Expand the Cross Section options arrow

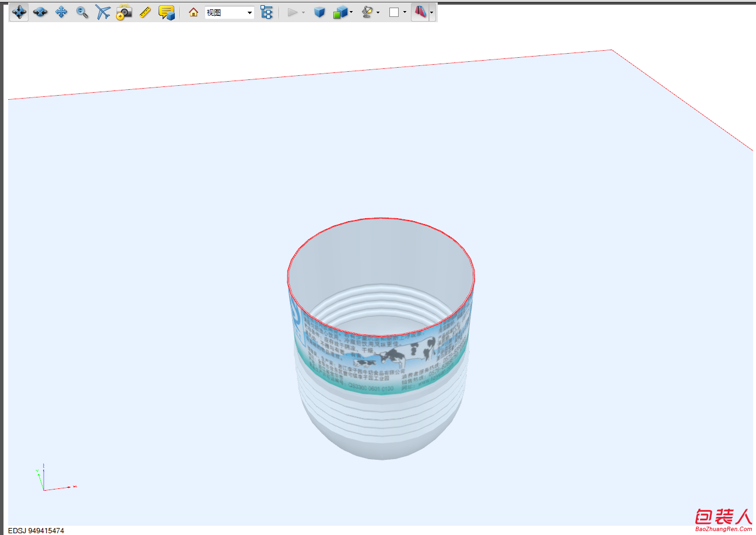pos(432,12)
